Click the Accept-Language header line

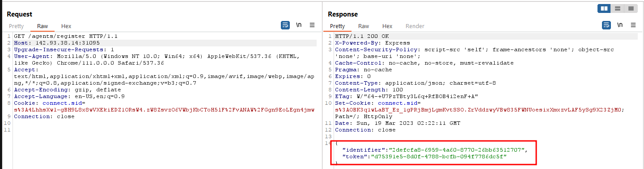click(69, 96)
